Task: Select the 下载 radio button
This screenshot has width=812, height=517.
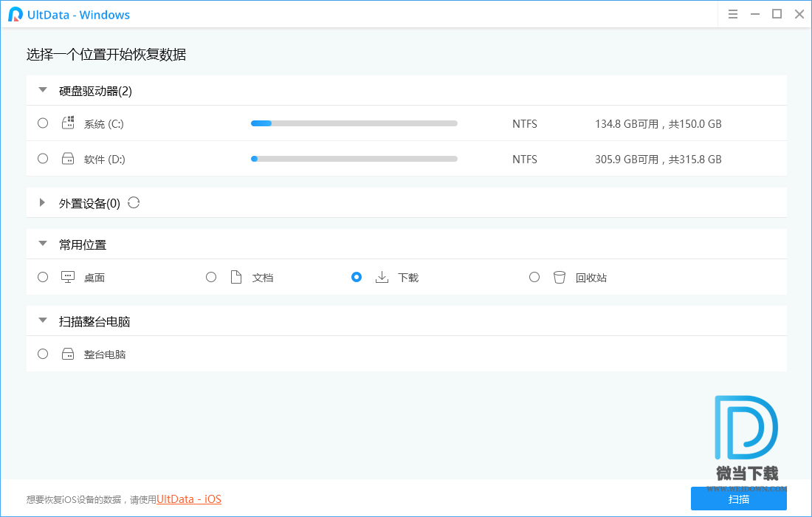Action: (357, 277)
